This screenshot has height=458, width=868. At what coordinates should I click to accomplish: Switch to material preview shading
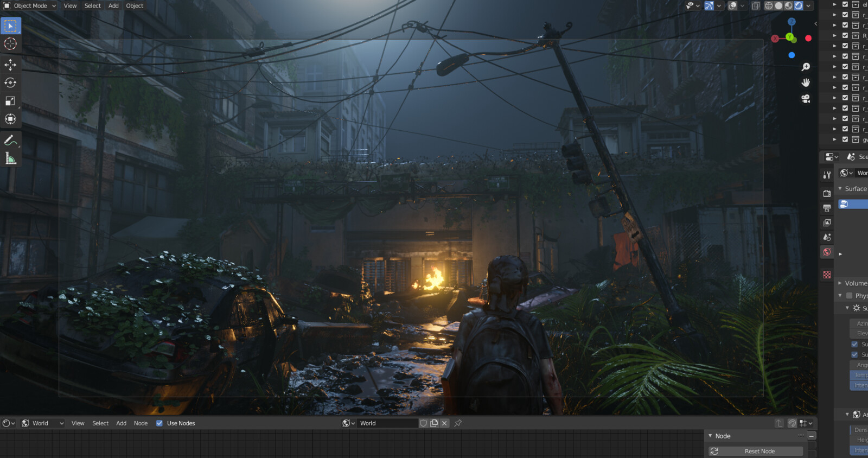pyautogui.click(x=788, y=6)
